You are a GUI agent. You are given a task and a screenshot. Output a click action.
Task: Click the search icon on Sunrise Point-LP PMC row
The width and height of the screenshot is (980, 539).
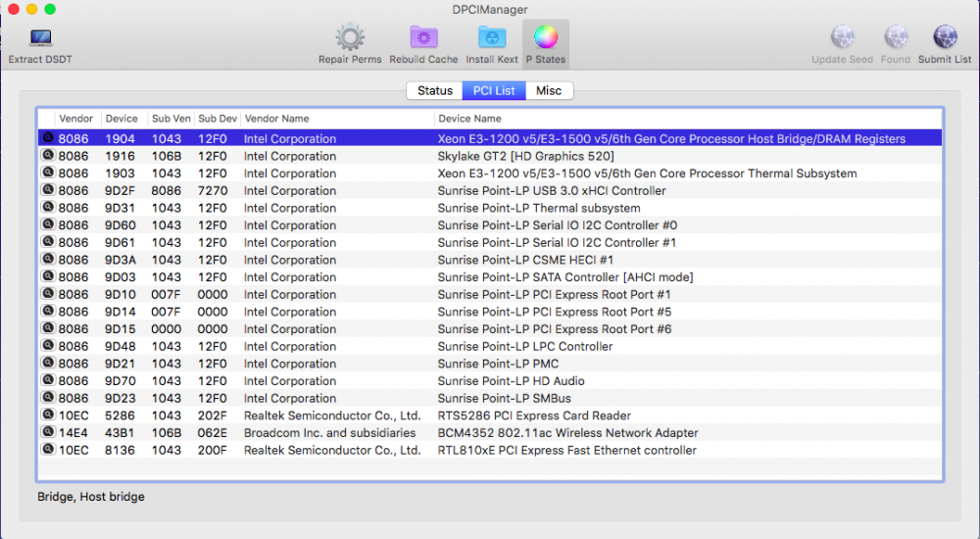(48, 363)
